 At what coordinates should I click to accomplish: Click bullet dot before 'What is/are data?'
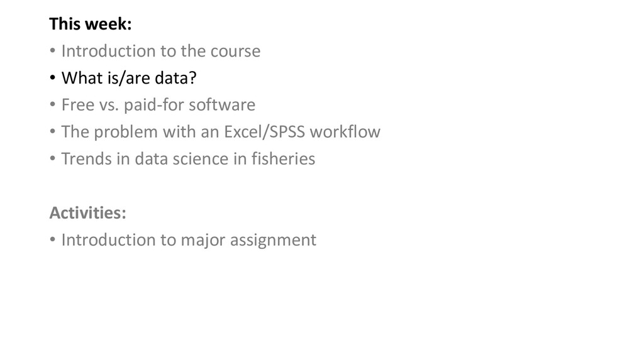click(53, 77)
